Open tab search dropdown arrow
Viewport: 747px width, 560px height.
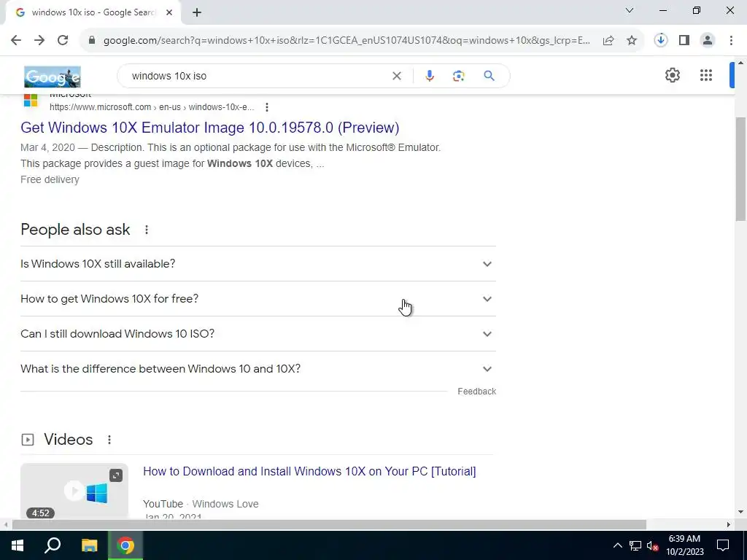(x=630, y=10)
